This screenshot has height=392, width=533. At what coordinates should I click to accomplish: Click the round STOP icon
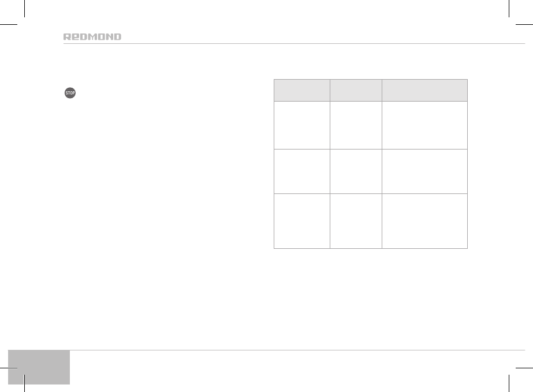[x=70, y=93]
